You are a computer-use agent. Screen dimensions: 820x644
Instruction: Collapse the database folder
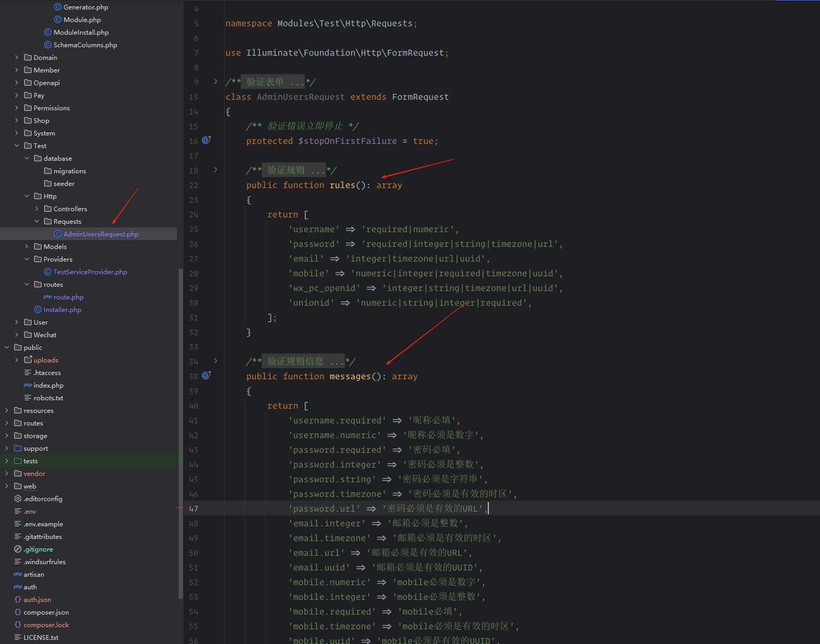27,158
